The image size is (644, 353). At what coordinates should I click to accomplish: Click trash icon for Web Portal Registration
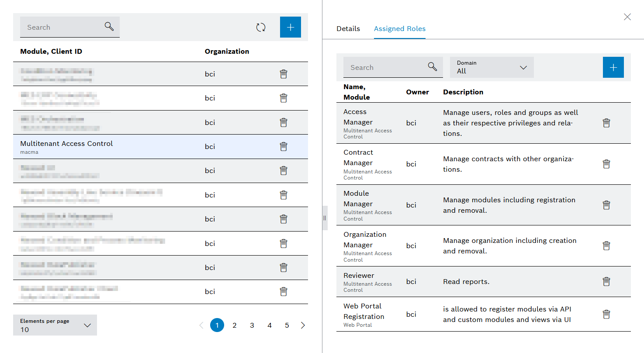[x=606, y=315]
